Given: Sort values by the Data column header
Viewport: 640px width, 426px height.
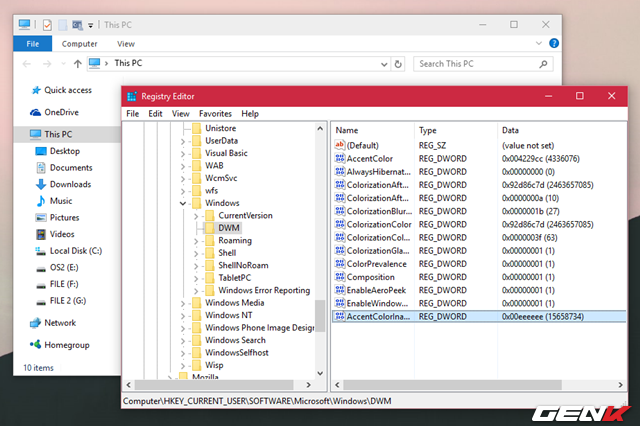Looking at the screenshot, I should click(511, 131).
